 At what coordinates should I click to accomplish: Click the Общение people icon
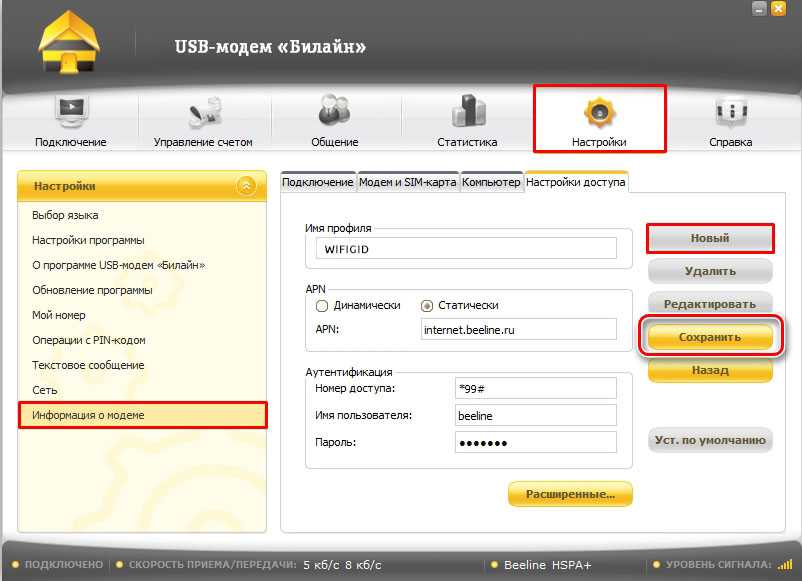point(334,111)
